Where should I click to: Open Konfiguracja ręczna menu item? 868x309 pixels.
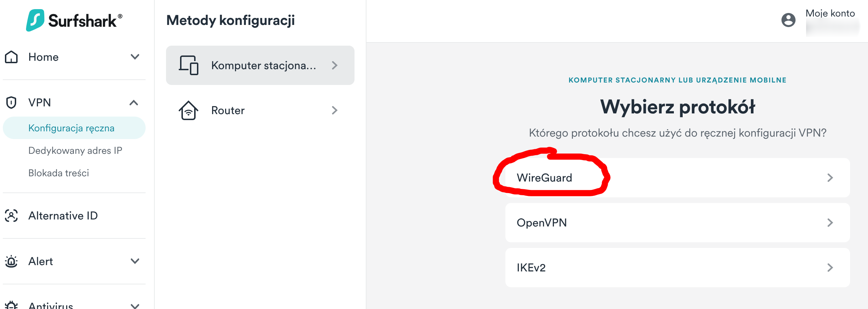(x=71, y=128)
